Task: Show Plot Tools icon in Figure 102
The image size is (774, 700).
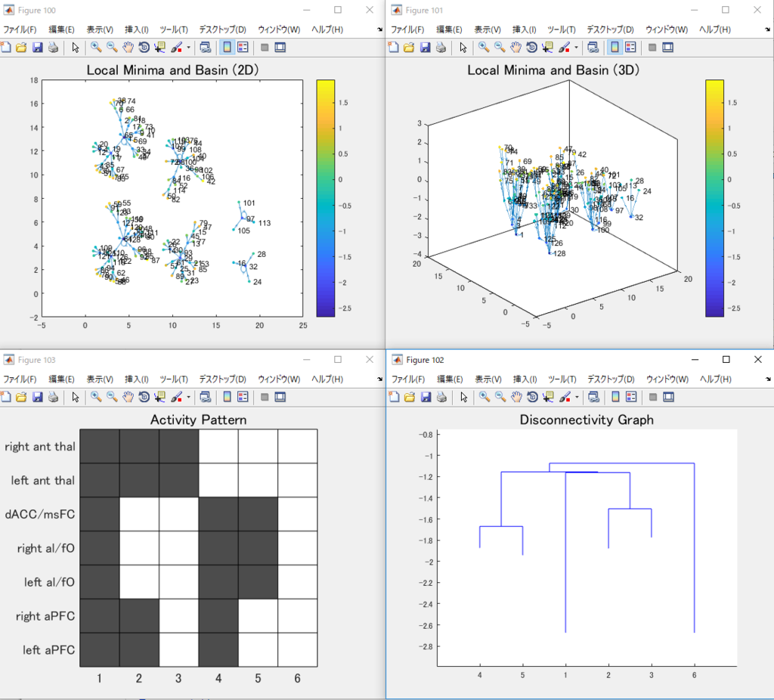Action: tap(668, 397)
